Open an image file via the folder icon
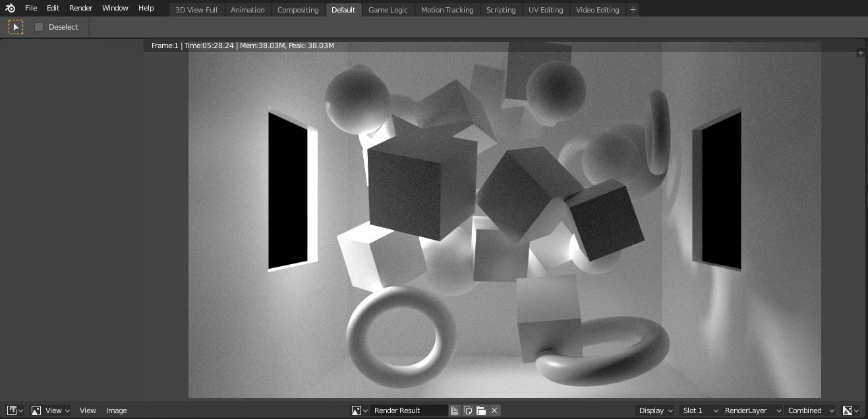 [480, 410]
